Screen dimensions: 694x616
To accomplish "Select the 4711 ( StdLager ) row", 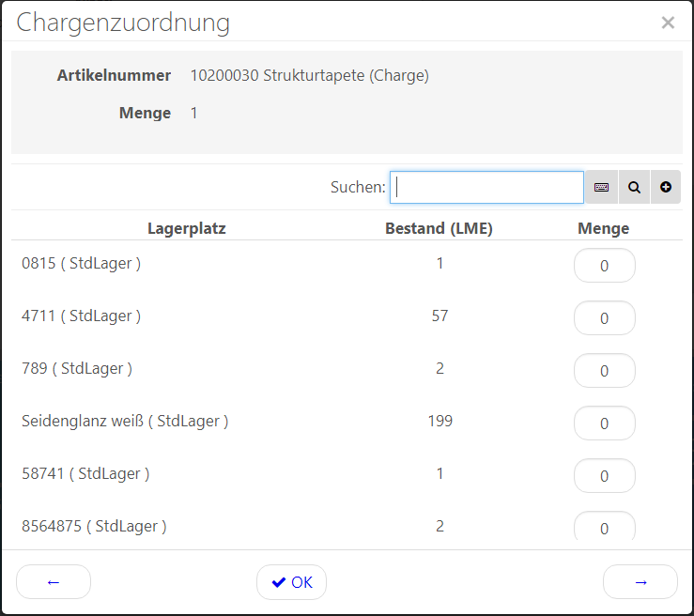I will click(x=81, y=316).
